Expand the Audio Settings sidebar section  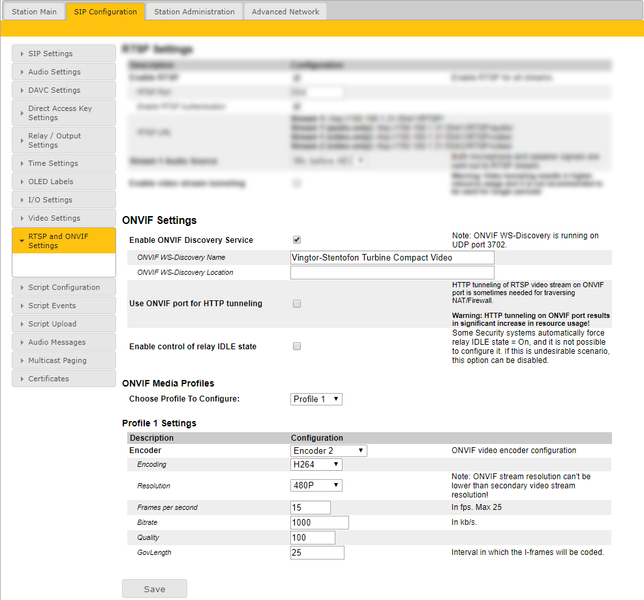(64, 72)
